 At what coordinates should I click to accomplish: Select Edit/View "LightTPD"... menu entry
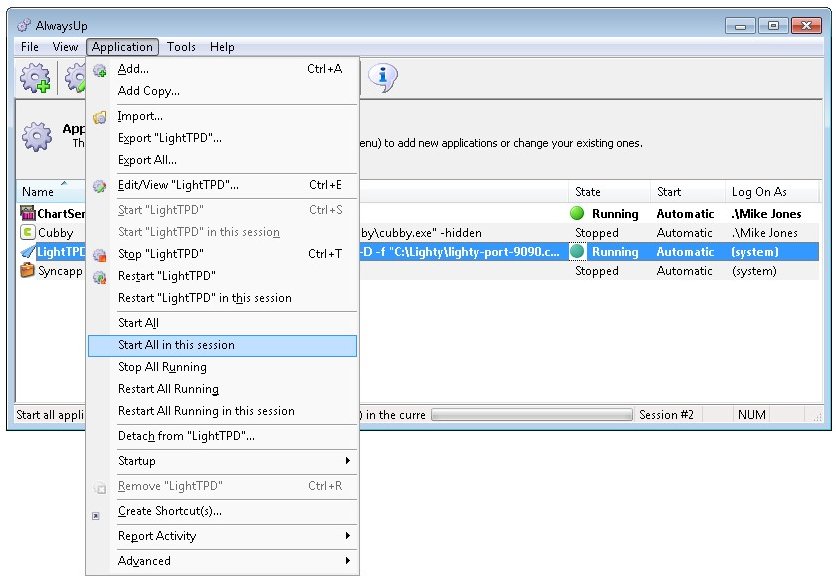pyautogui.click(x=222, y=185)
